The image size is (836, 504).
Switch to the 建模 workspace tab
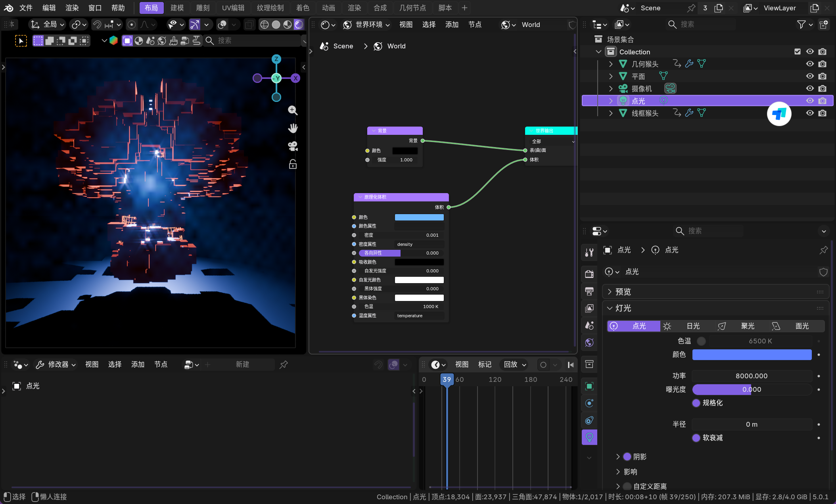tap(177, 8)
